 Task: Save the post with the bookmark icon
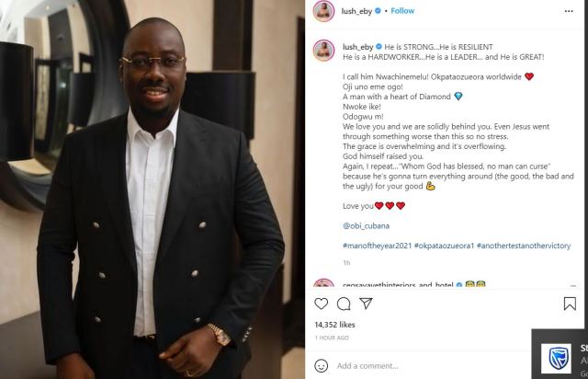(x=570, y=304)
